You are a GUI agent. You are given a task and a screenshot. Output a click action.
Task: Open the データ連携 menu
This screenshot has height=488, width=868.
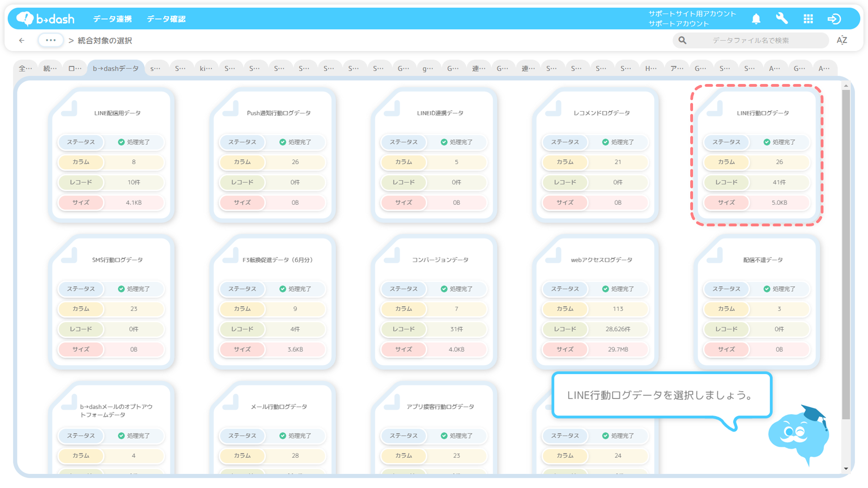(x=112, y=19)
